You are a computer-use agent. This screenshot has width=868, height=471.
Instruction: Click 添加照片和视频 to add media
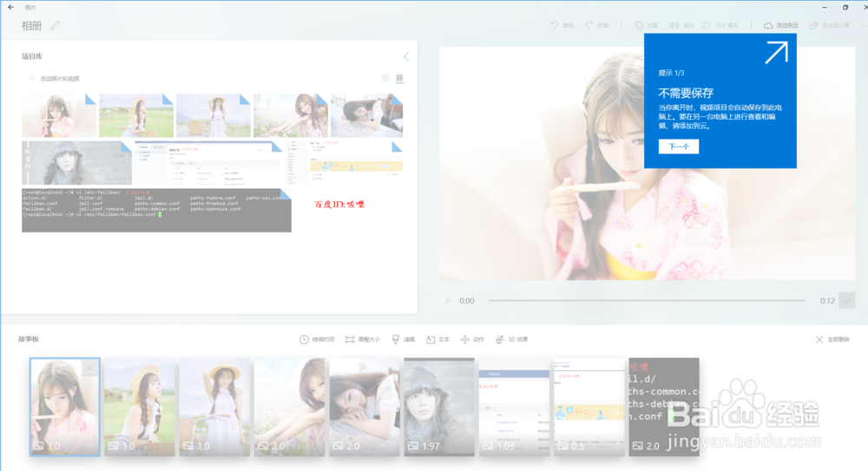pos(54,79)
